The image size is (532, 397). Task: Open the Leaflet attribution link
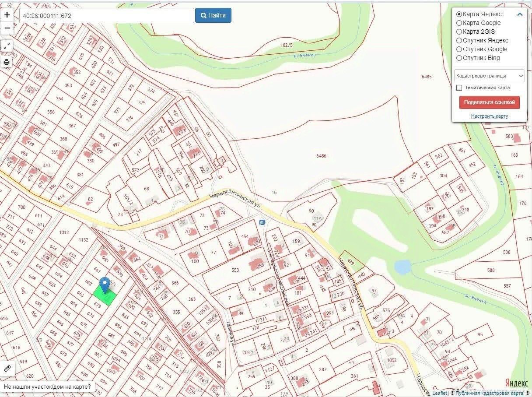pos(439,393)
